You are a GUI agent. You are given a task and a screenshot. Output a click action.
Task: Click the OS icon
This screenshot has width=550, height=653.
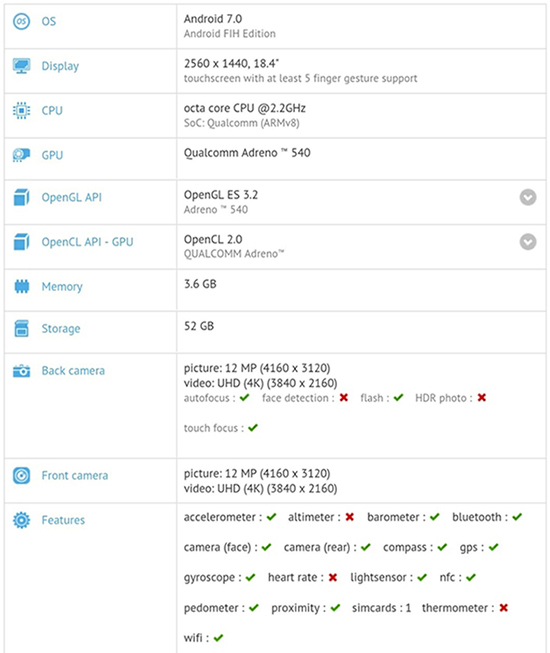pos(21,21)
